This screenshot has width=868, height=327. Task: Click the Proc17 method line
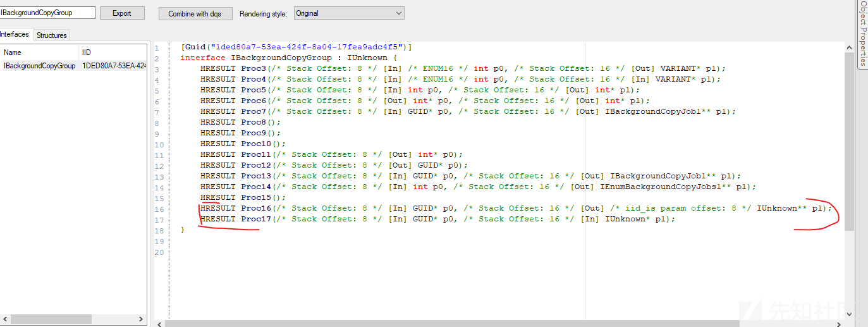(438, 219)
